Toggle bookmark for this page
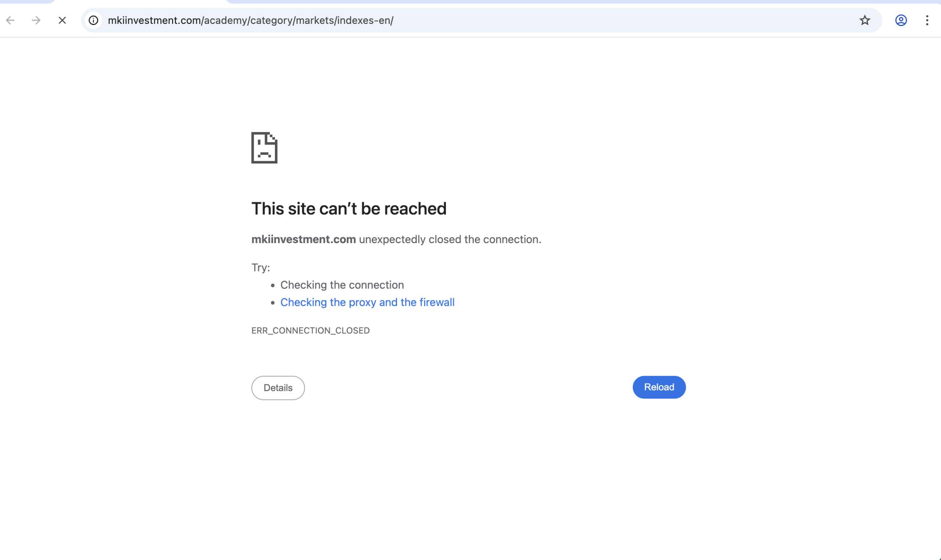Viewport: 941px width, 560px height. pyautogui.click(x=865, y=20)
